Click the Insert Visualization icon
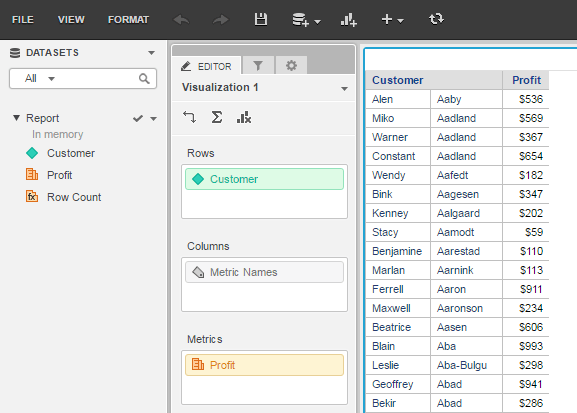The image size is (577, 413). 348,20
